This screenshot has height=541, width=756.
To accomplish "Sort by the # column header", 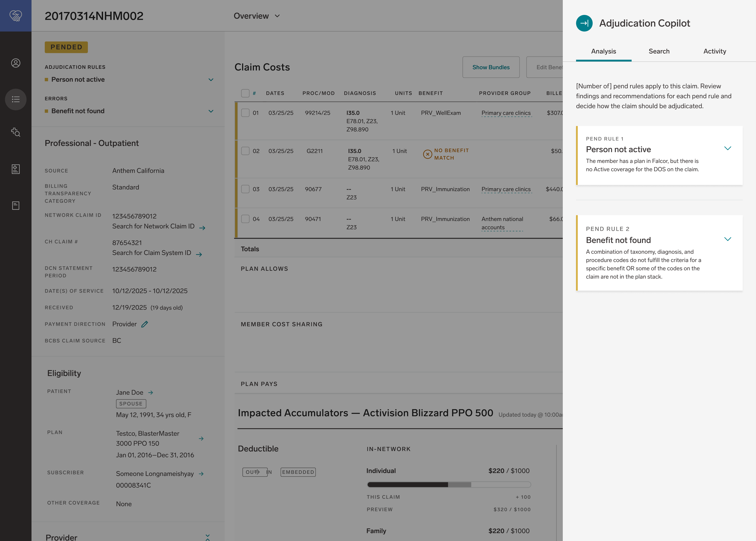I will point(254,93).
